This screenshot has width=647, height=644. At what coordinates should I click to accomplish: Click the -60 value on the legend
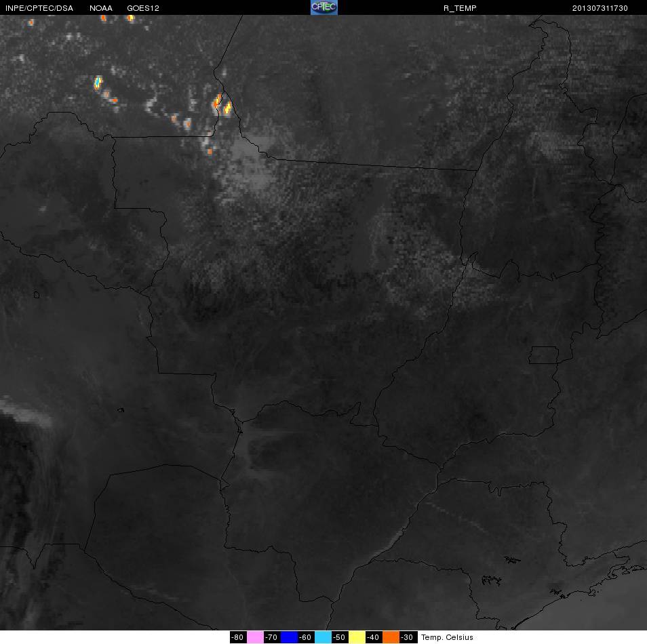pos(306,637)
